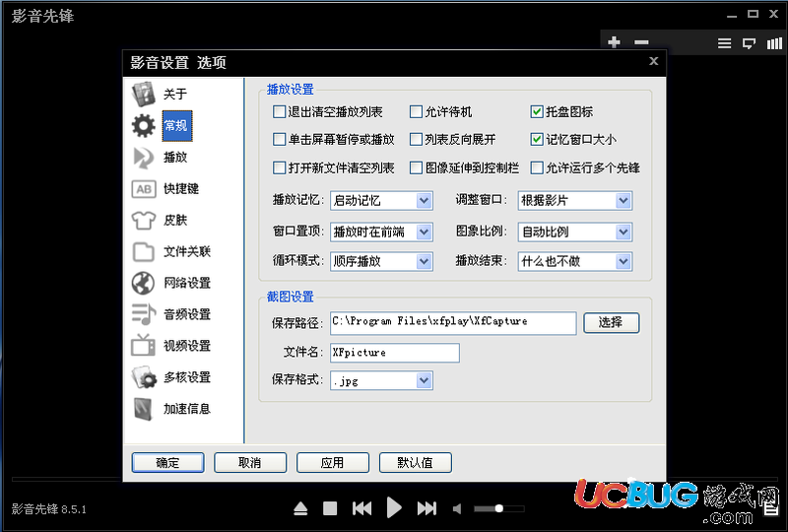This screenshot has width=788, height=532.
Task: Open the 关于 settings page
Action: [175, 94]
